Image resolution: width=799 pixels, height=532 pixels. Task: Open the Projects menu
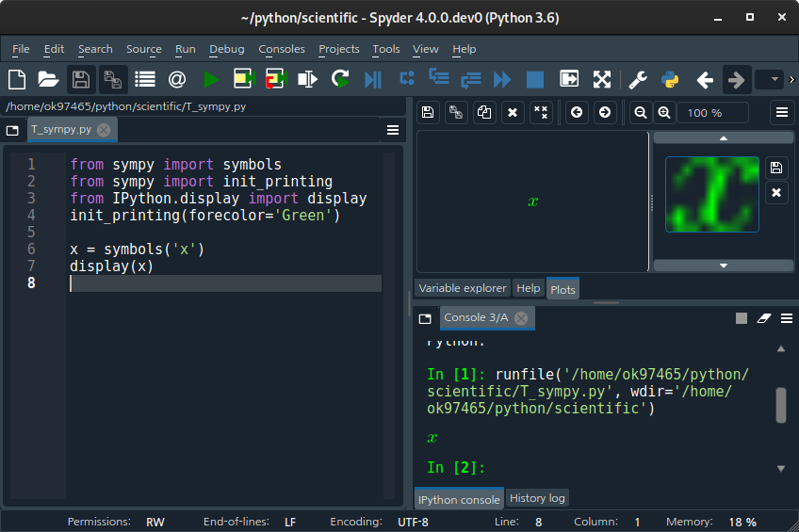(x=339, y=49)
